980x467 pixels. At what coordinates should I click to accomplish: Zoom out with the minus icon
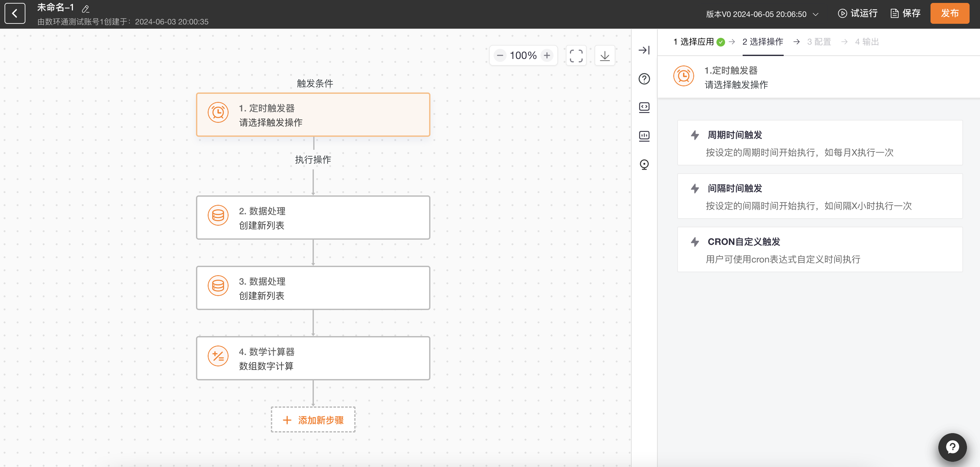coord(500,56)
